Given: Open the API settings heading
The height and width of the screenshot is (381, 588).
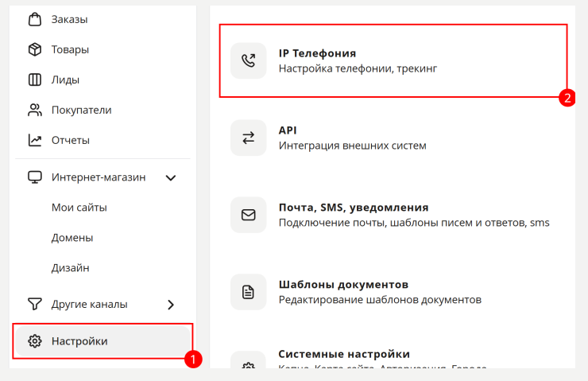Looking at the screenshot, I should [x=288, y=130].
